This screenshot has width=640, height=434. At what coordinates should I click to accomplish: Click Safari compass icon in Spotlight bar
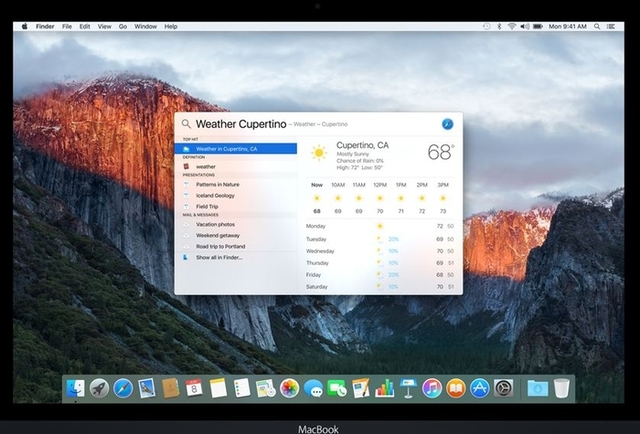[447, 124]
